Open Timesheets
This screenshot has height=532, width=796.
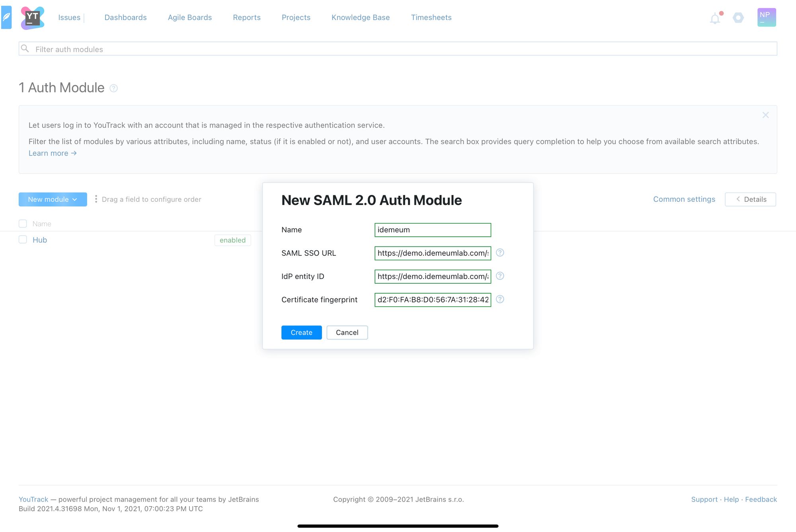tap(431, 18)
